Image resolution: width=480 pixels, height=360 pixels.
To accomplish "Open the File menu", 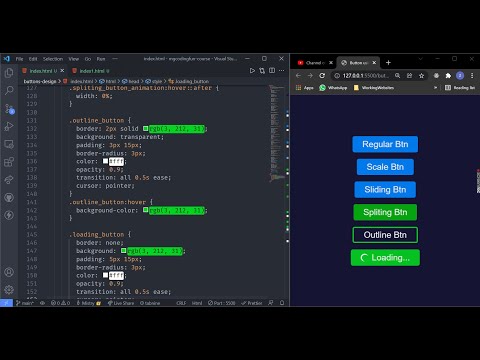I will click(20, 59).
